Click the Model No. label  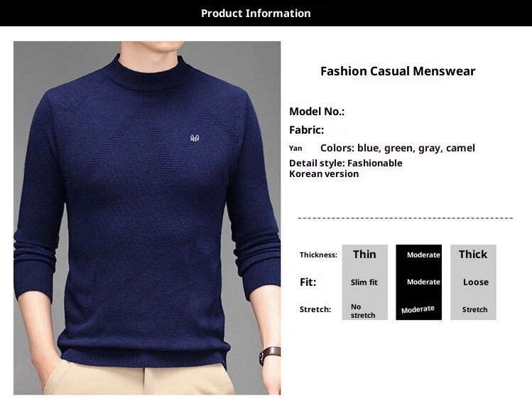click(x=317, y=112)
